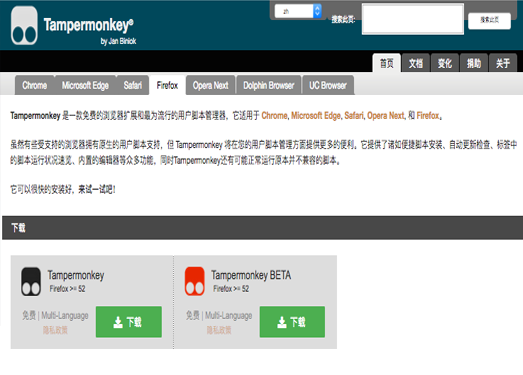Switch to the Opera Next browser tab
Screen dimensions: 523x375
(210, 85)
